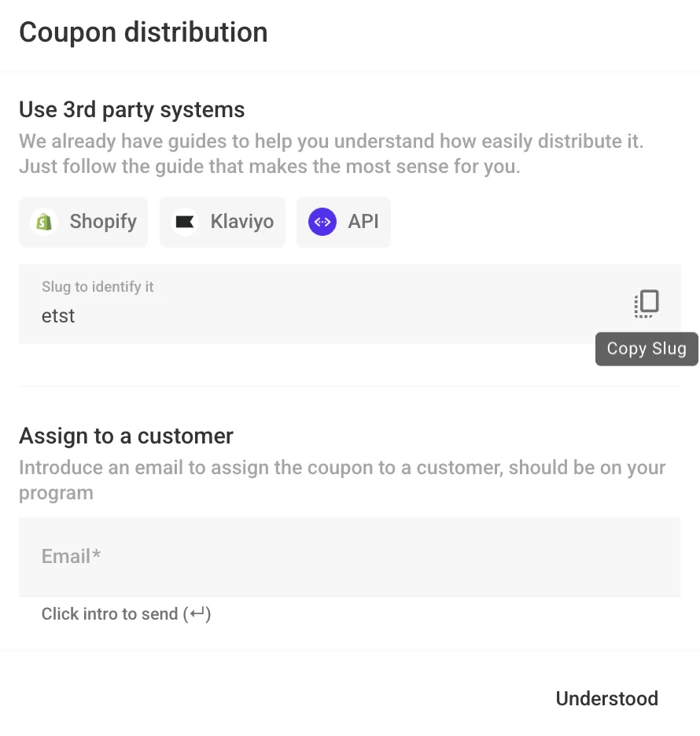Copy the slug using the copy icon

[647, 304]
